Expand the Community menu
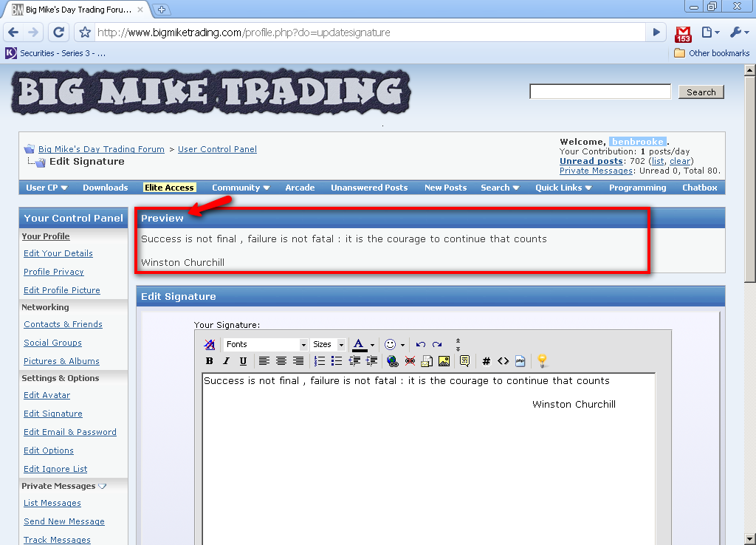 coord(241,188)
